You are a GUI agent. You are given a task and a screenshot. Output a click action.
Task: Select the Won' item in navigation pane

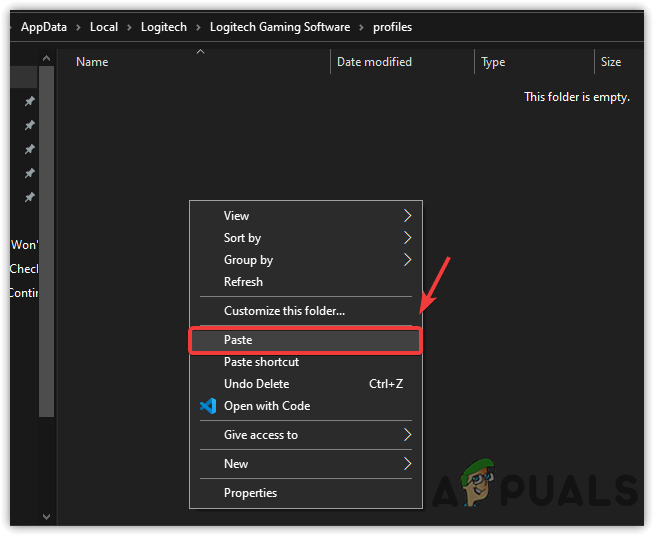pos(24,245)
